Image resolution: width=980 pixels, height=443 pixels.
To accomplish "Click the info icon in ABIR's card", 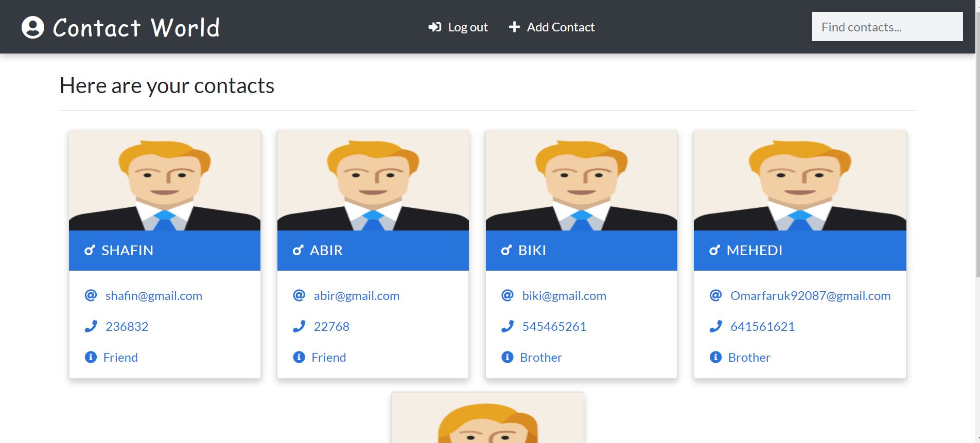I will tap(299, 357).
